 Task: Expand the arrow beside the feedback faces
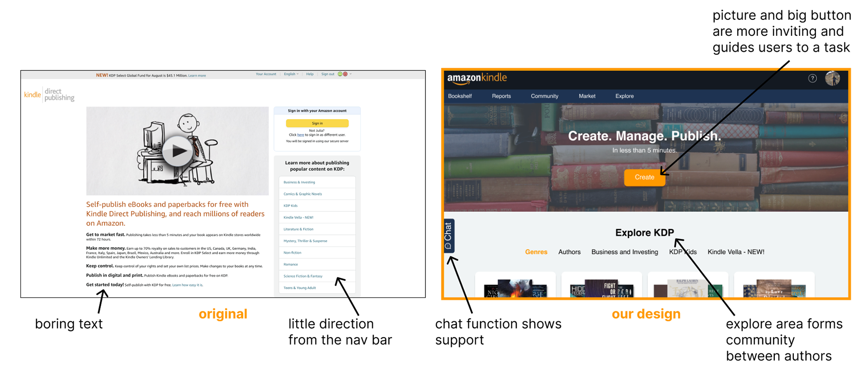tap(351, 74)
